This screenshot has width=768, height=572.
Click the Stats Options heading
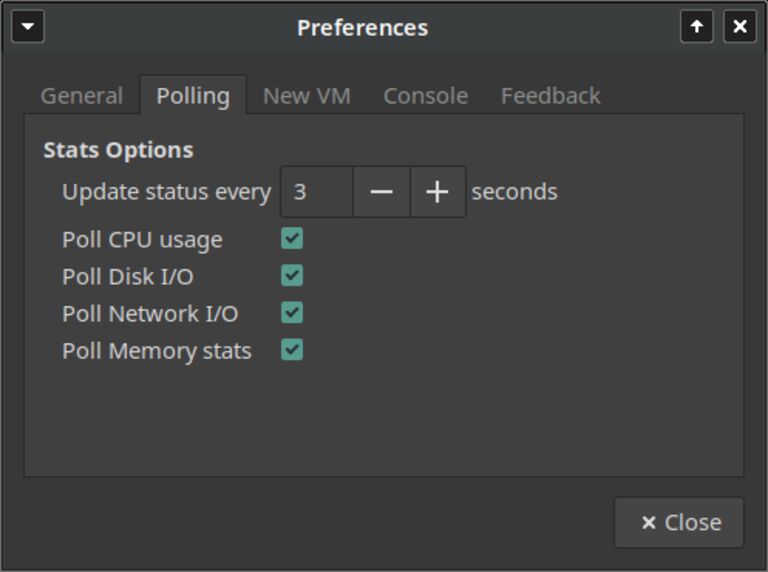[119, 150]
